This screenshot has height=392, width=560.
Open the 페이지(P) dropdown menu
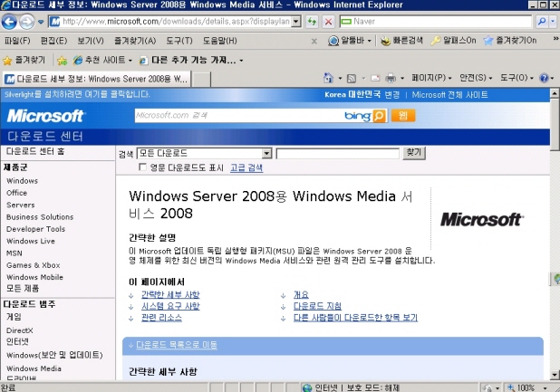pos(431,78)
